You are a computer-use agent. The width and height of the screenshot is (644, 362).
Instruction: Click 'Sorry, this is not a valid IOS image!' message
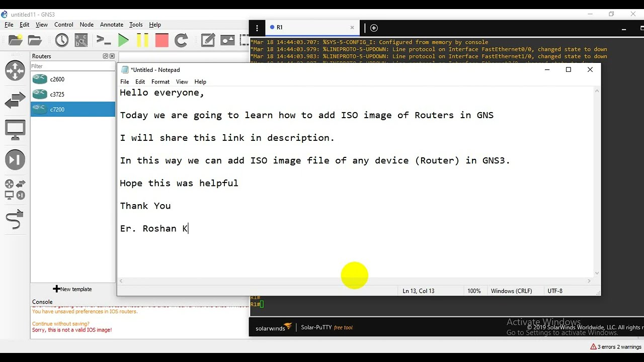(72, 330)
